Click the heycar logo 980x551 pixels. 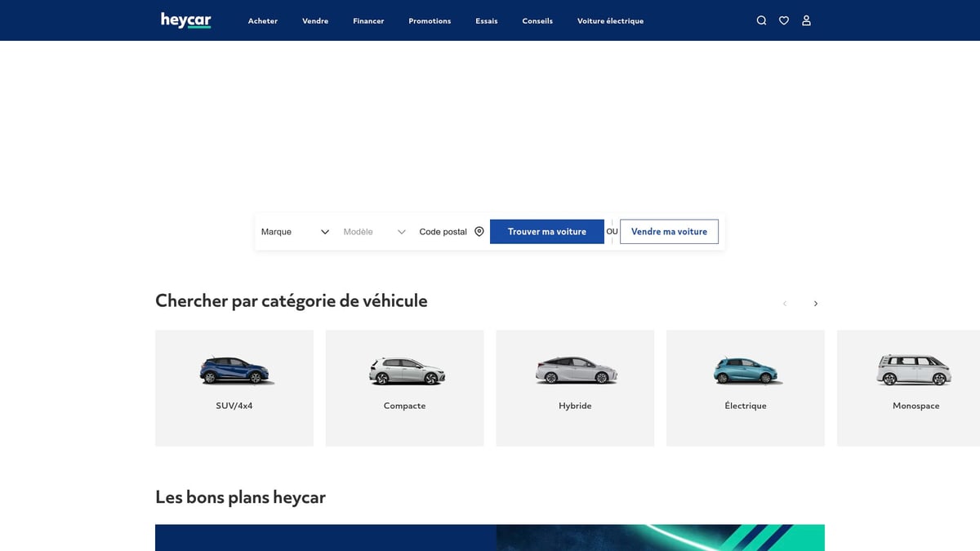click(x=186, y=20)
